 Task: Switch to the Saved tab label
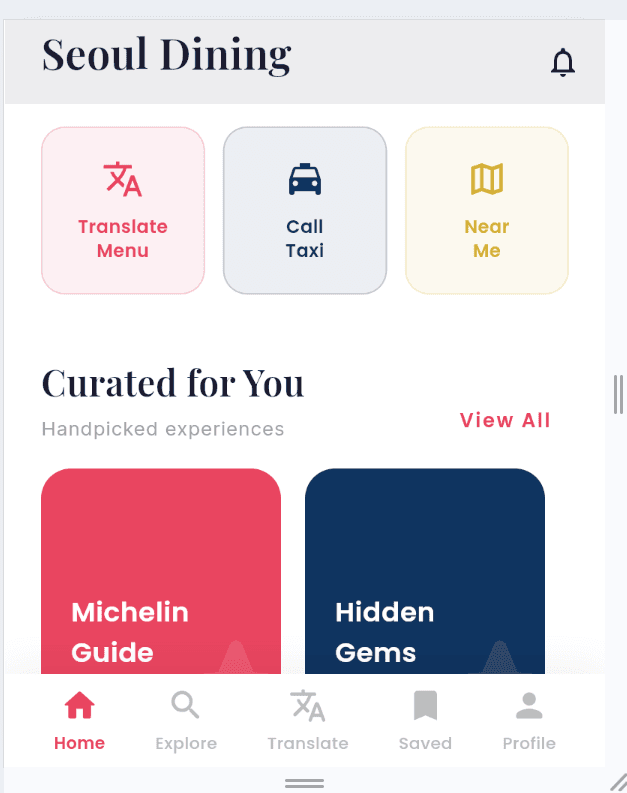point(425,743)
